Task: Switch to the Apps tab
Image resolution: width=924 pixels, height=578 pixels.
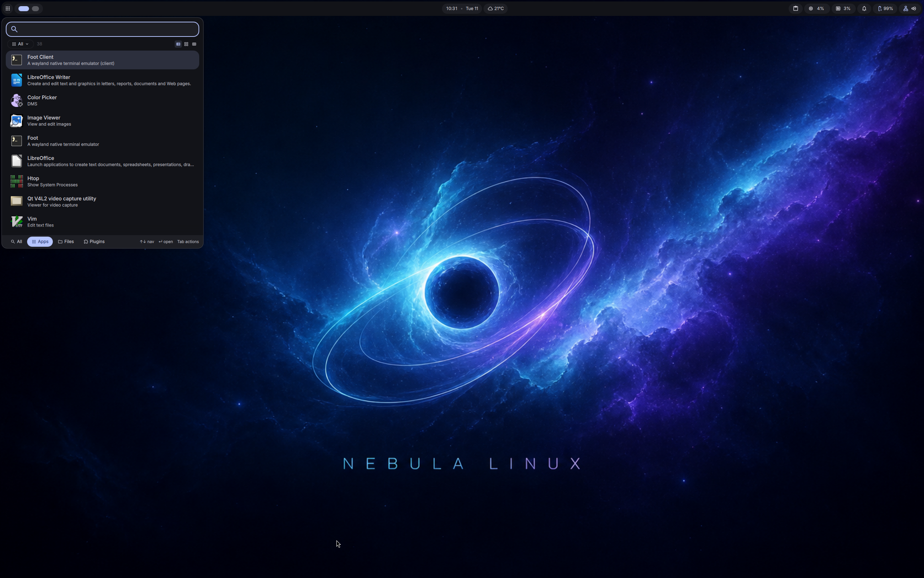Action: (40, 242)
